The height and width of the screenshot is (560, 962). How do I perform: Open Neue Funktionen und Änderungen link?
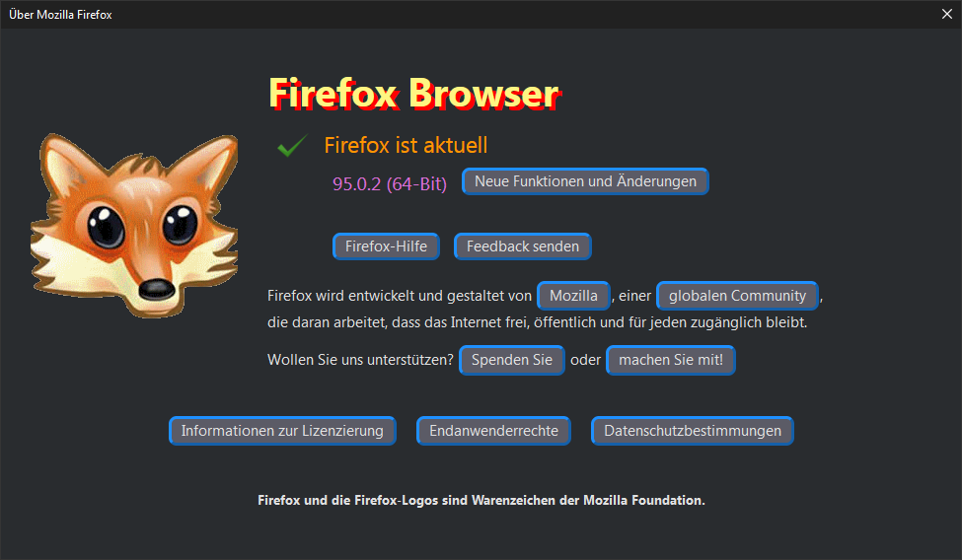pos(585,181)
